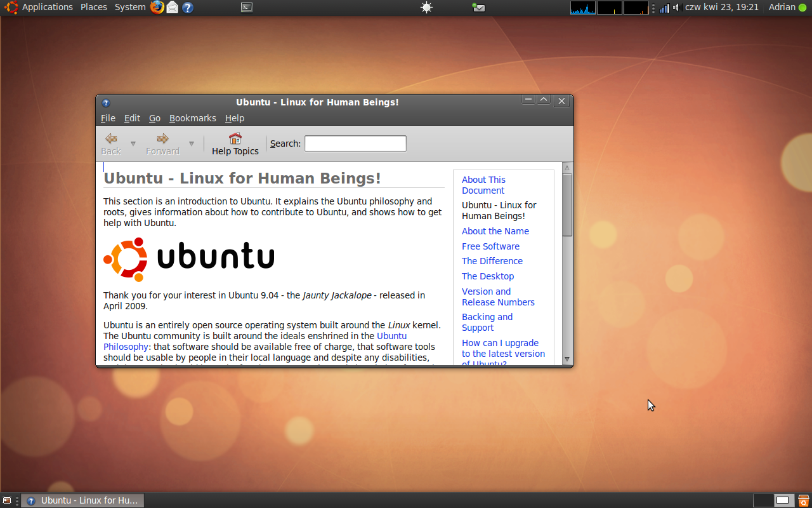Screen dimensions: 812x508
Task: Click the scrollbar down arrow
Action: (x=567, y=359)
